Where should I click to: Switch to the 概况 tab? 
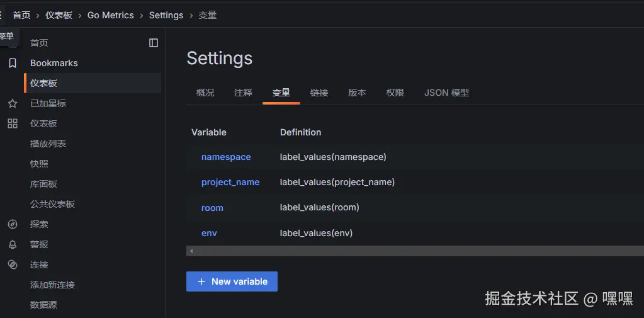[x=205, y=93]
